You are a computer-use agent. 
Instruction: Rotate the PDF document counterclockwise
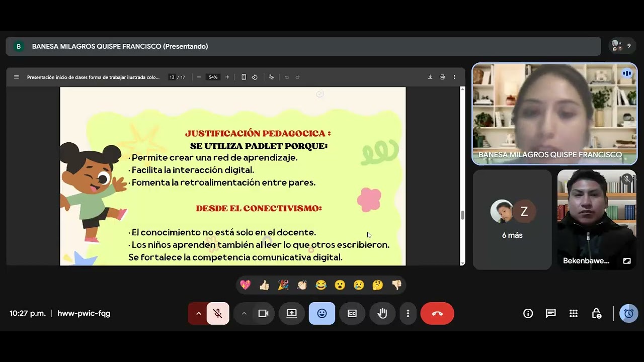pos(255,77)
